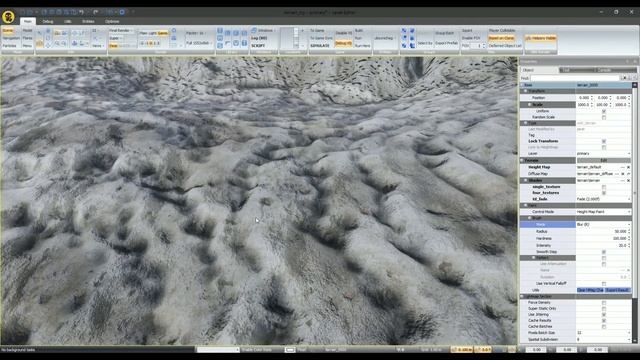Click Select by in the Groups section
This screenshot has width=640, height=360.
425,43
